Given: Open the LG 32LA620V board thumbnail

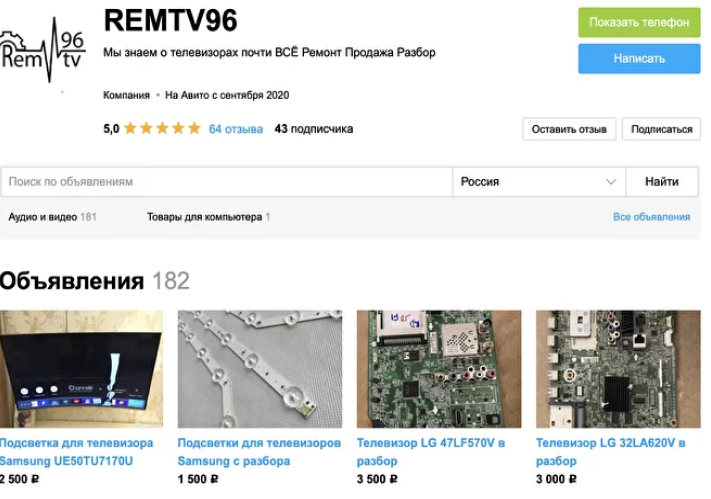Looking at the screenshot, I should click(618, 369).
